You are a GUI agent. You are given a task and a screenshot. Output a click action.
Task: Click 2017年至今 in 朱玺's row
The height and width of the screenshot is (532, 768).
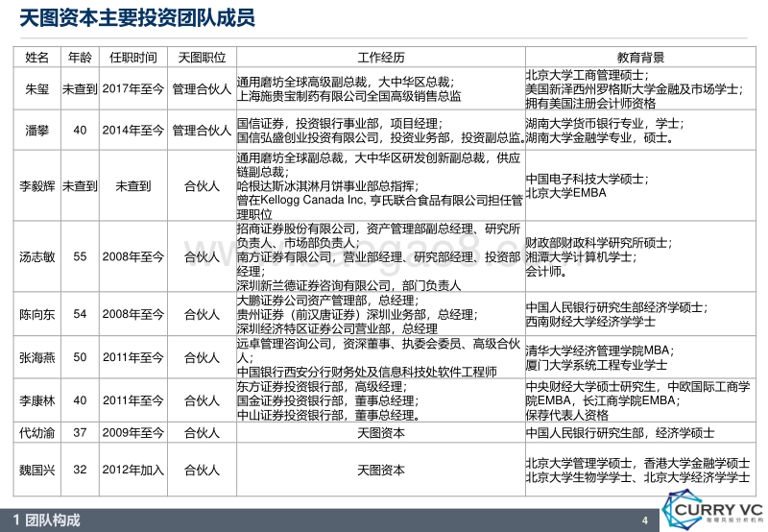(x=133, y=88)
